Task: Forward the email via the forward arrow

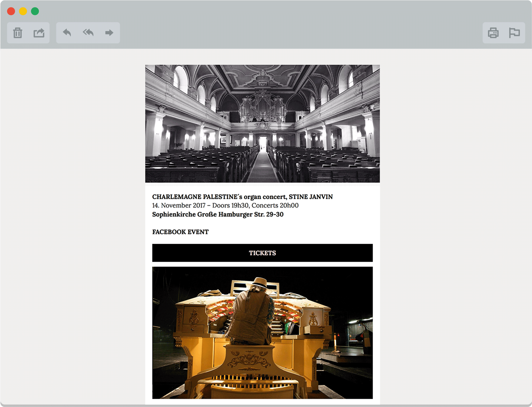Action: tap(109, 32)
